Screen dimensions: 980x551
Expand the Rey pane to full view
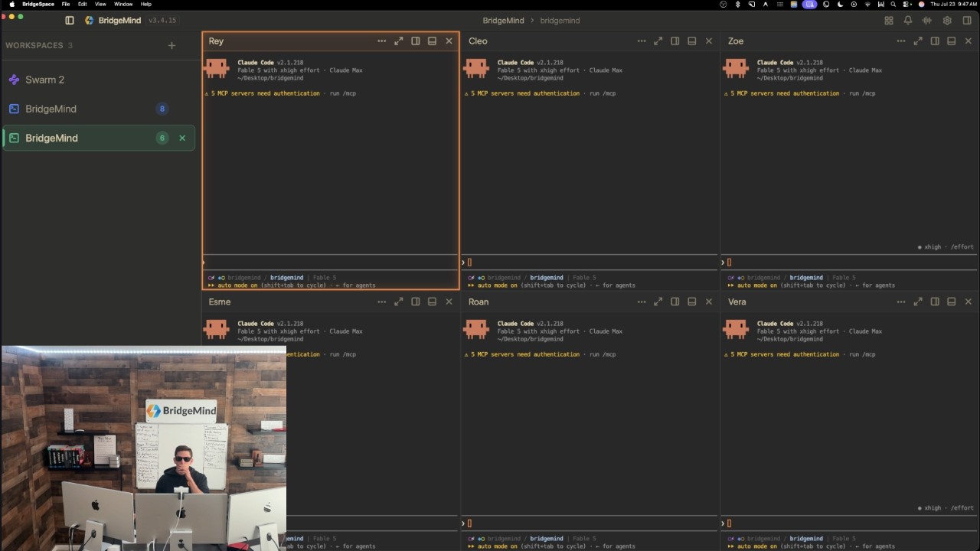(x=398, y=41)
